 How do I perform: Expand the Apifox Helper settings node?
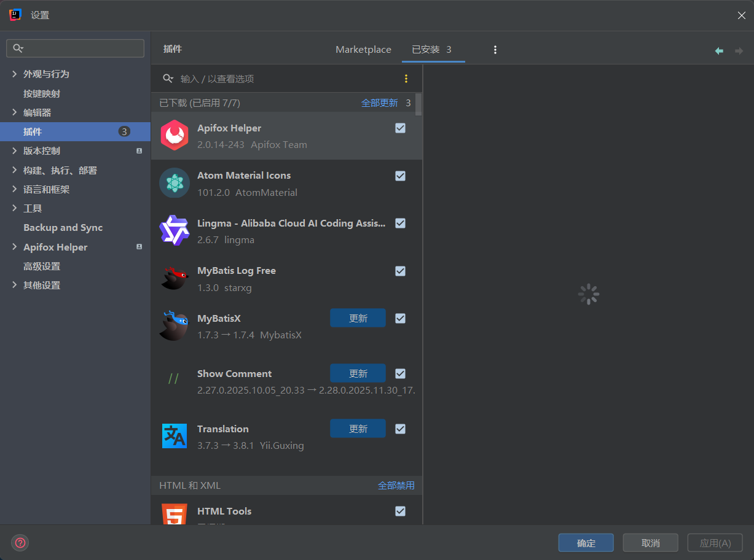15,247
